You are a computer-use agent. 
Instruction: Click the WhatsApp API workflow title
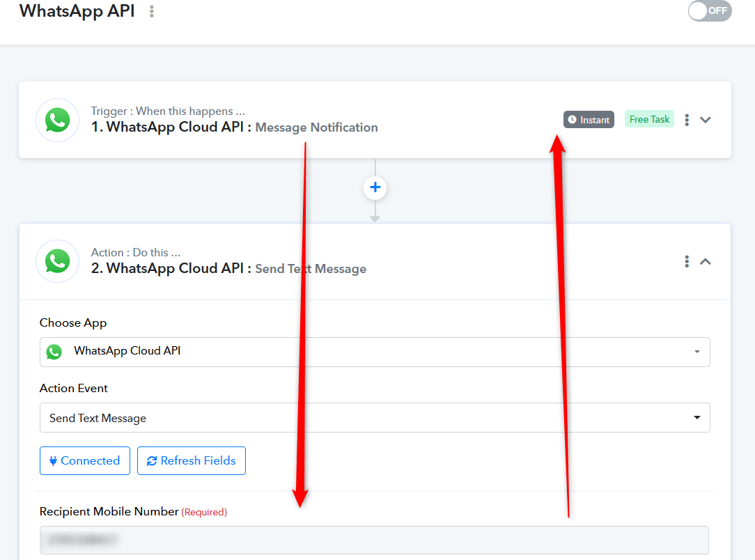pos(77,11)
